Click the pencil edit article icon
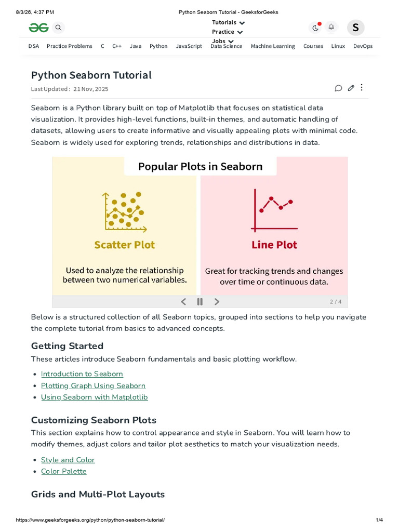 pyautogui.click(x=351, y=88)
